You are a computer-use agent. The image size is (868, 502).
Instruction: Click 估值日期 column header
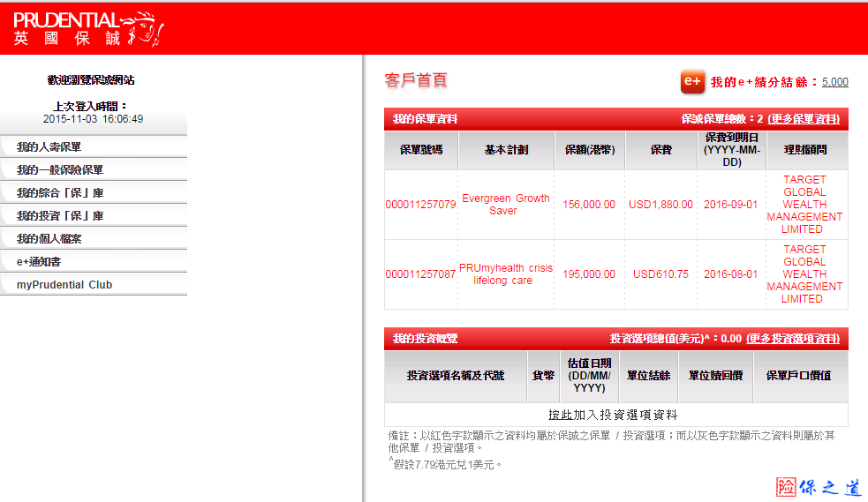pyautogui.click(x=590, y=376)
